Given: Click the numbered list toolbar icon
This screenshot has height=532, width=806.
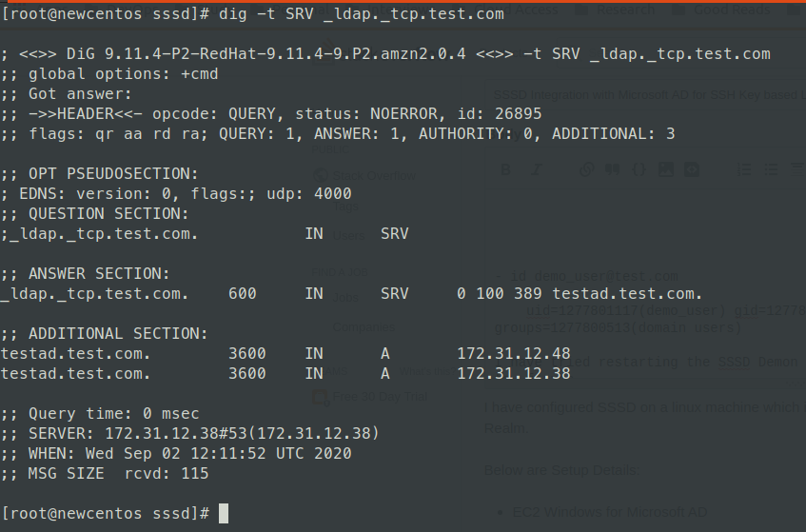Looking at the screenshot, I should [745, 169].
